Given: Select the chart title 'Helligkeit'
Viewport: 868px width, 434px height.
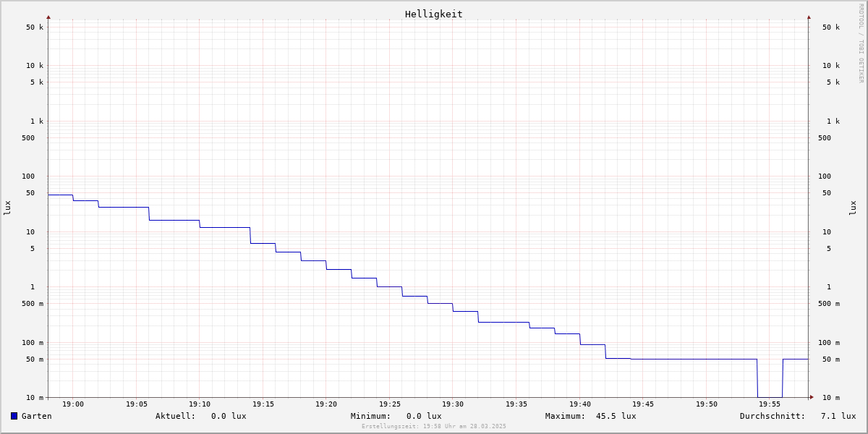Looking at the screenshot, I should (x=434, y=14).
